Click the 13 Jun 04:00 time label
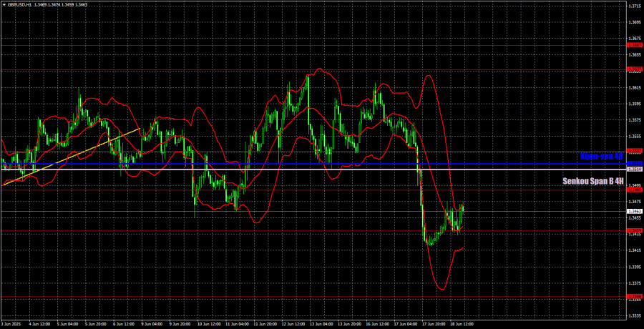This screenshot has width=644, height=329. (x=321, y=324)
